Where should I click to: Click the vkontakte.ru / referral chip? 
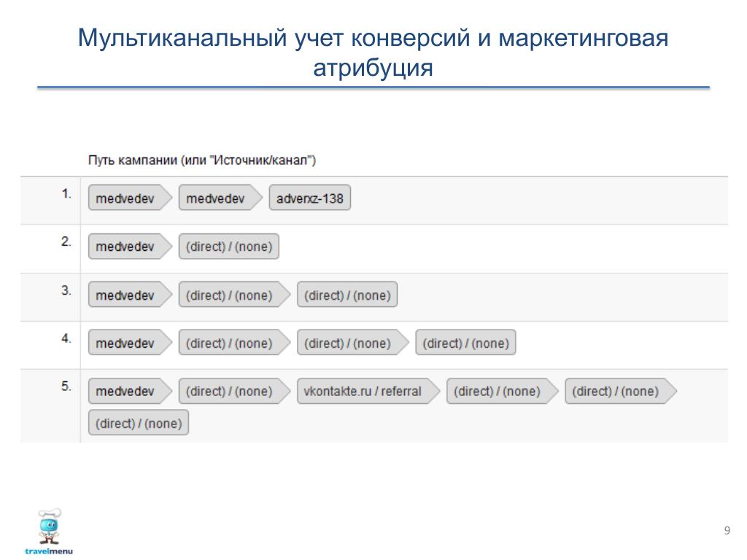click(368, 392)
